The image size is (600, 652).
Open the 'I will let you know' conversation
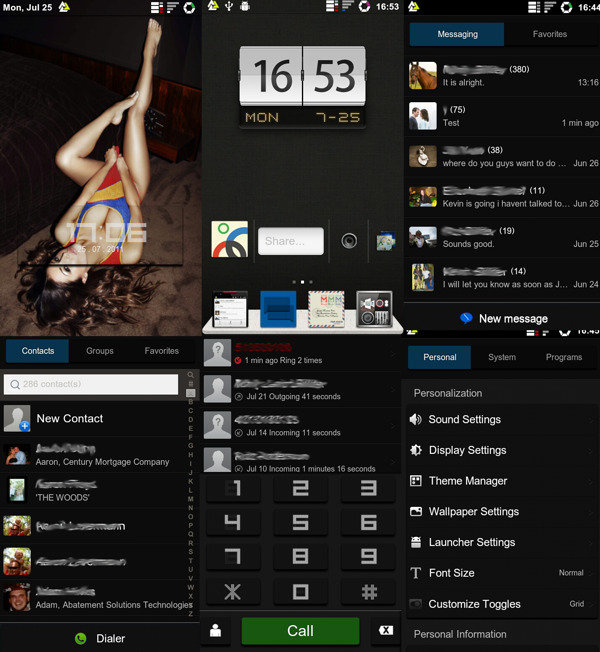point(502,277)
